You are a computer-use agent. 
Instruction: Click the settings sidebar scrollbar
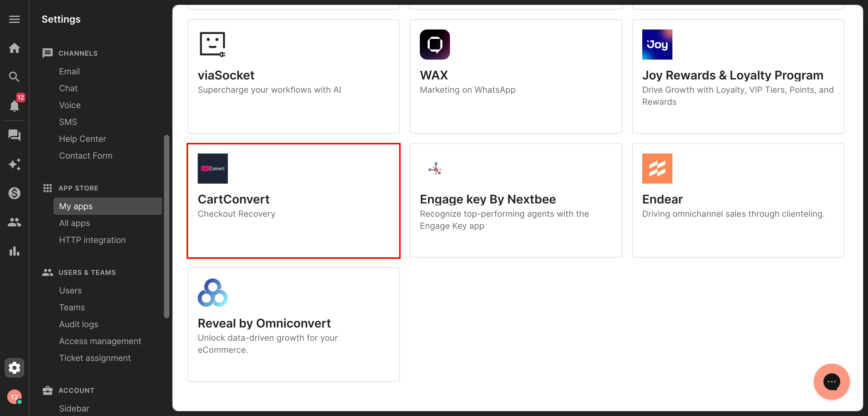coord(166,226)
